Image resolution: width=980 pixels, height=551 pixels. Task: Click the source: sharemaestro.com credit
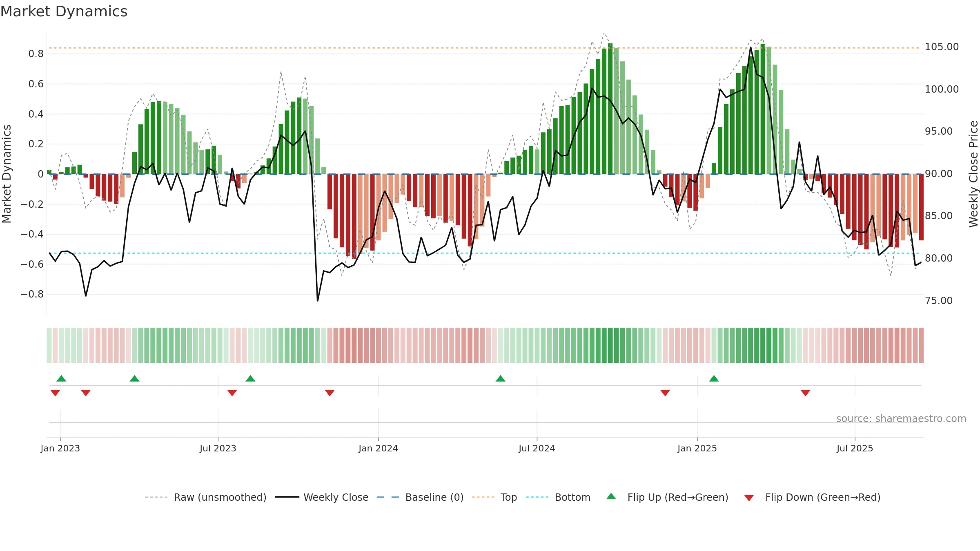901,418
